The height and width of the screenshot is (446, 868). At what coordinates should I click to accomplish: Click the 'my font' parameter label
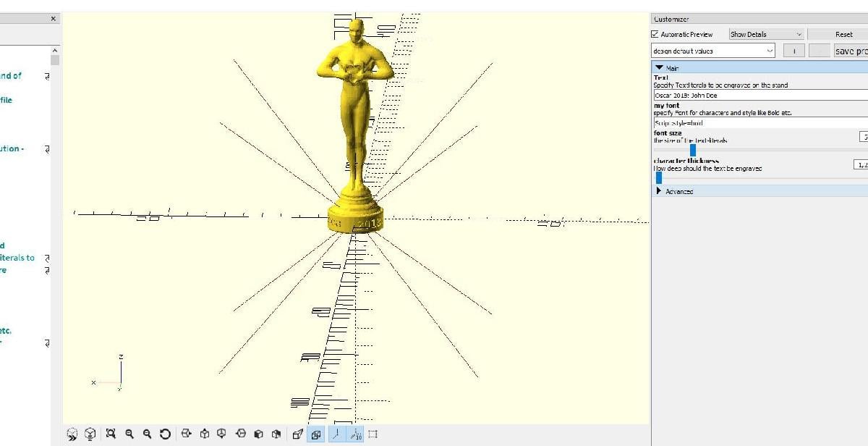click(x=666, y=106)
